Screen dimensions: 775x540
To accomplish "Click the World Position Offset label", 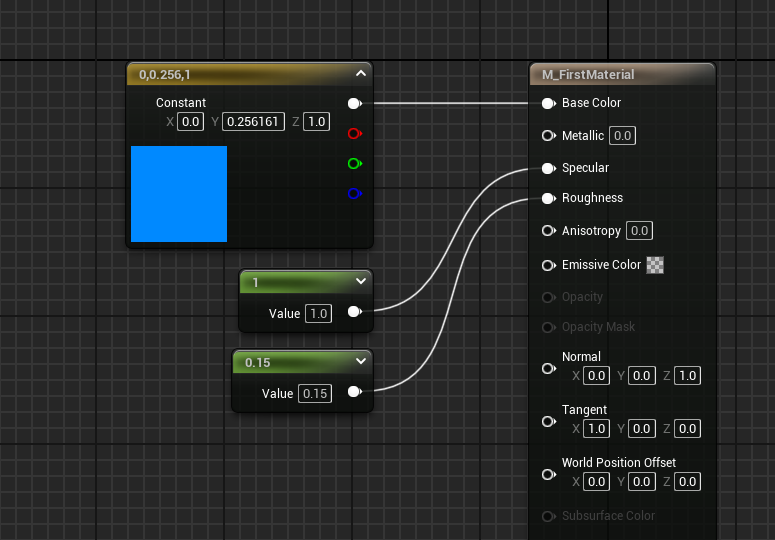I will (x=619, y=462).
